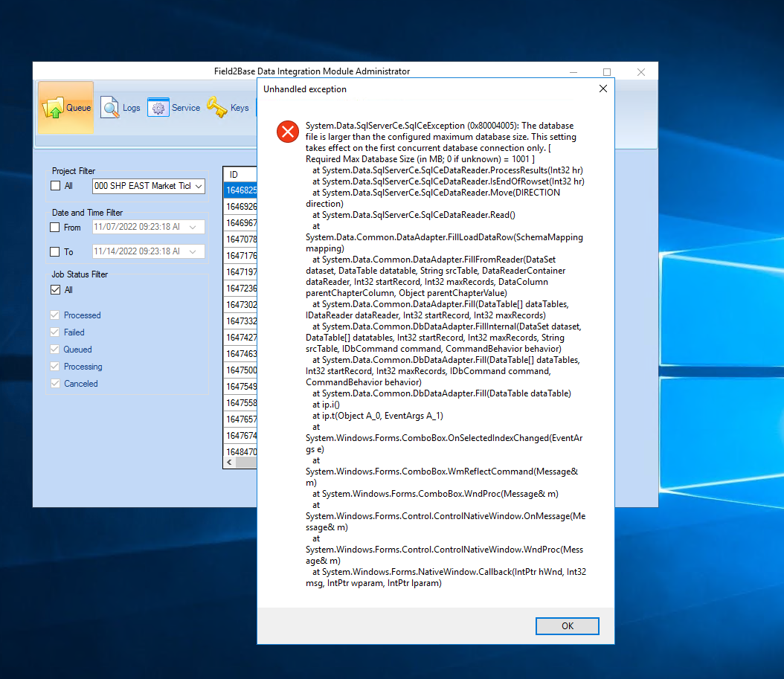Enable the From date checkbox

click(55, 227)
